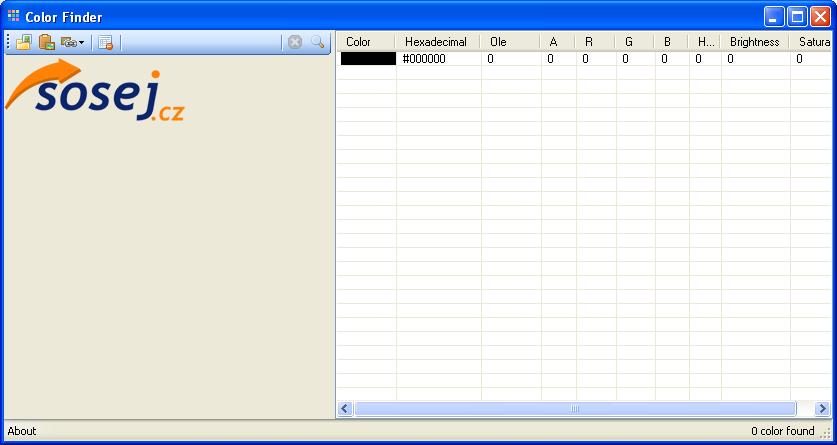Click the R column header
The width and height of the screenshot is (837, 445).
point(595,42)
